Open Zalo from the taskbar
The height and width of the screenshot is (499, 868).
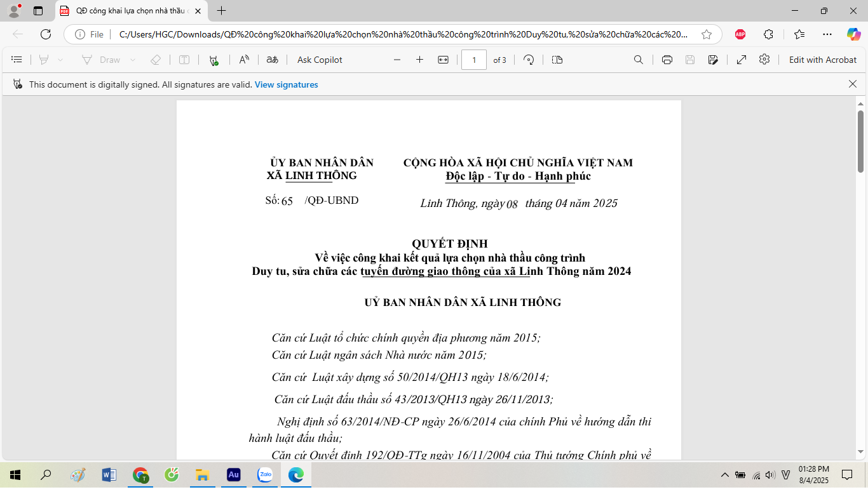tap(264, 475)
